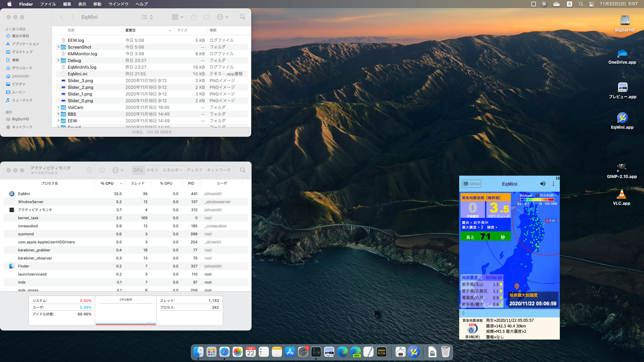Image resolution: width=644 pixels, height=362 pixels.
Task: Click the Finder search magnifier icon
Action: tap(242, 17)
